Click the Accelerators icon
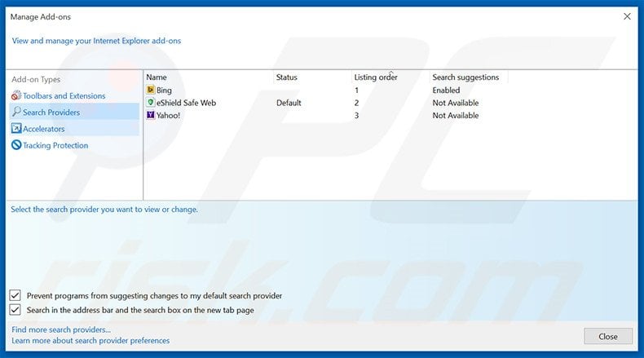The width and height of the screenshot is (644, 358). click(16, 128)
